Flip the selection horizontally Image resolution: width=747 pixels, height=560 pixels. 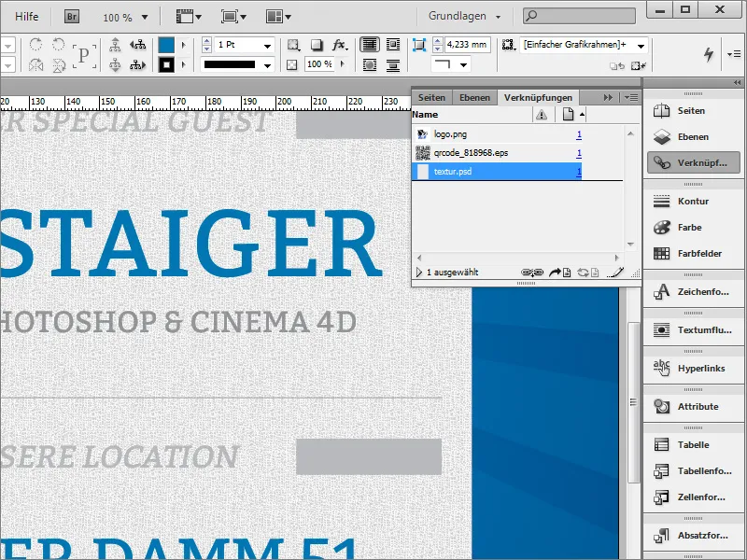pyautogui.click(x=35, y=64)
